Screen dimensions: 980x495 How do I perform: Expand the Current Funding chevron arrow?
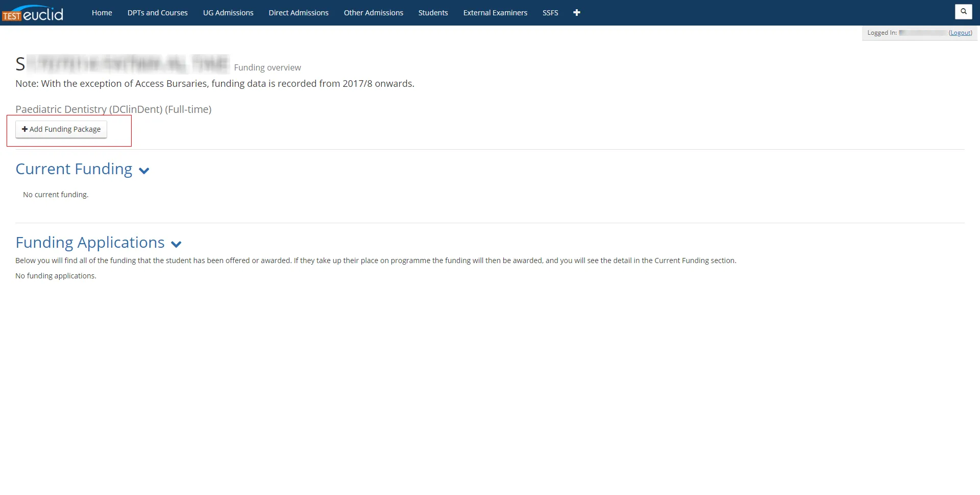click(144, 171)
